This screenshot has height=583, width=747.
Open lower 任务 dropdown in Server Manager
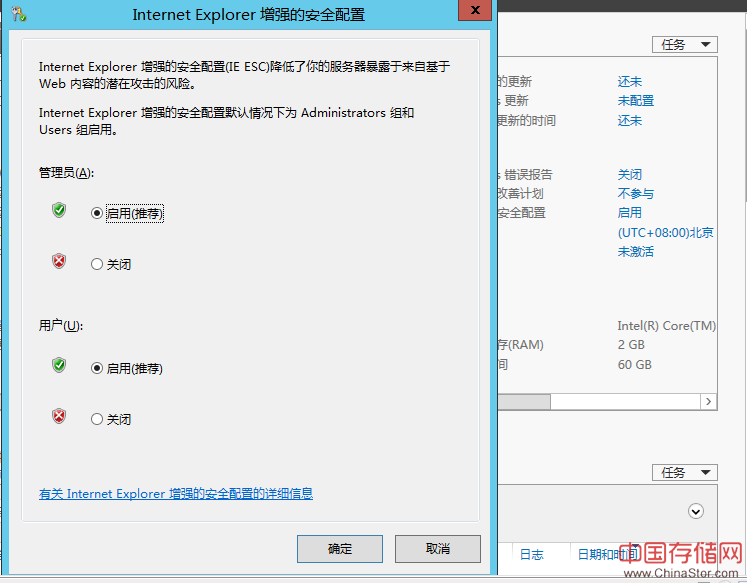(685, 472)
